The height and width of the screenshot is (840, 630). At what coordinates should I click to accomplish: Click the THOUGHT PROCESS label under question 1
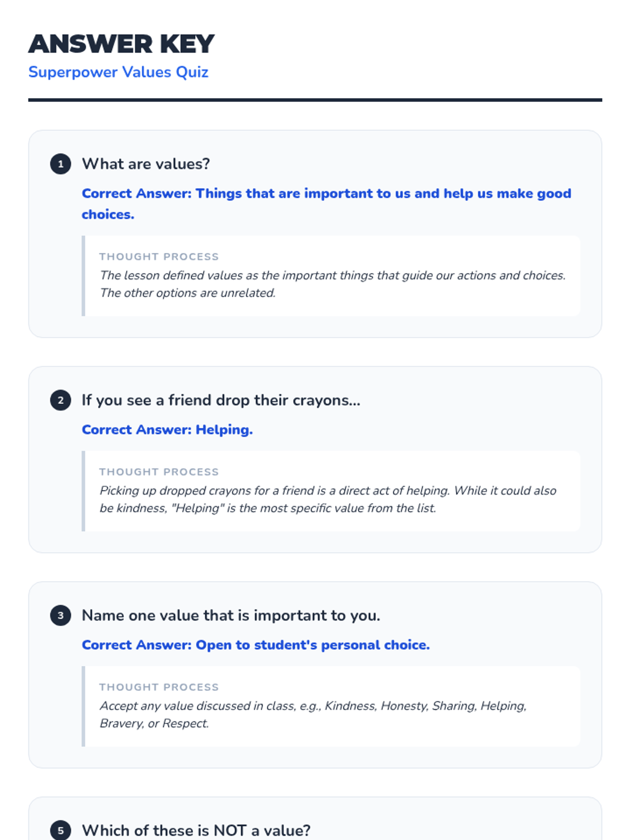[159, 257]
